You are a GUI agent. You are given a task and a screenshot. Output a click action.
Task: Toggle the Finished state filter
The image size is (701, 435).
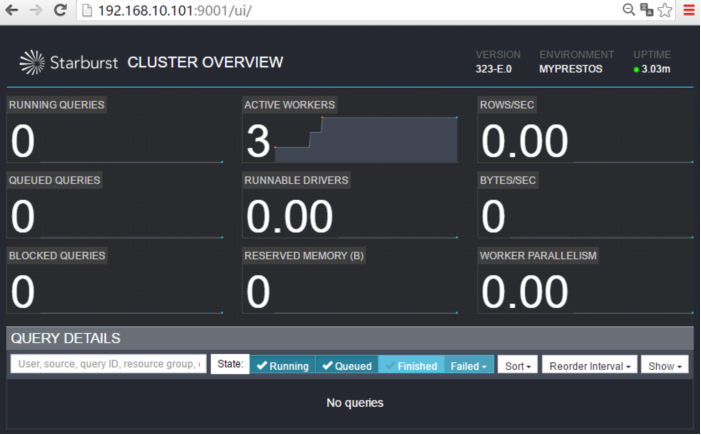click(411, 366)
